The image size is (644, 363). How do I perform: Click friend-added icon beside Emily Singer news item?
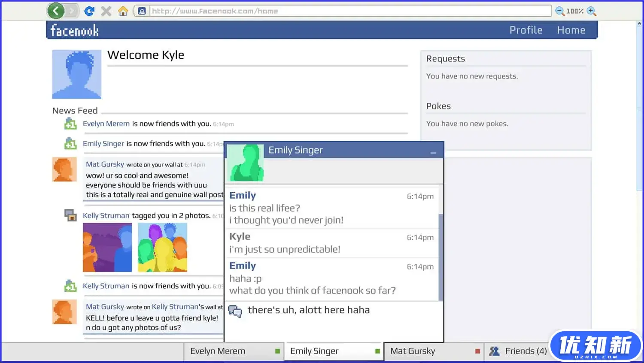[70, 143]
